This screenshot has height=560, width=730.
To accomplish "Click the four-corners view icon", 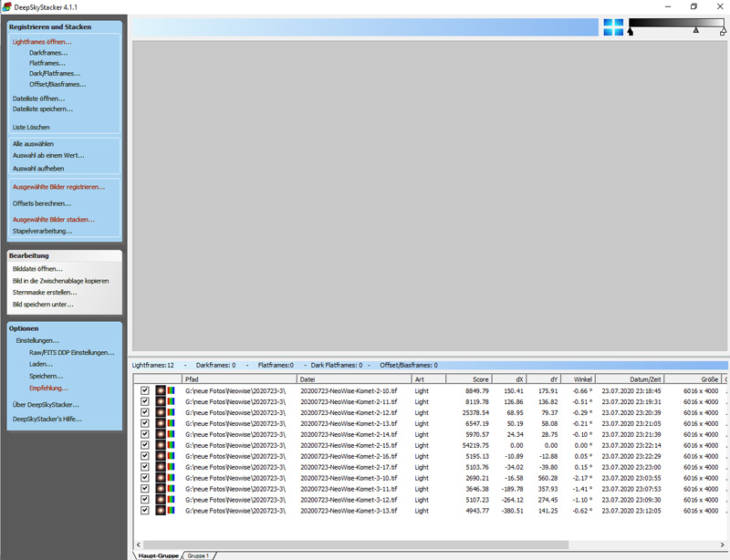I will click(x=613, y=27).
